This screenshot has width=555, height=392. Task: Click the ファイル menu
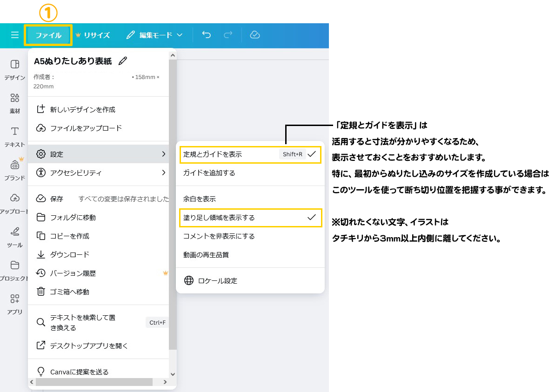[48, 35]
